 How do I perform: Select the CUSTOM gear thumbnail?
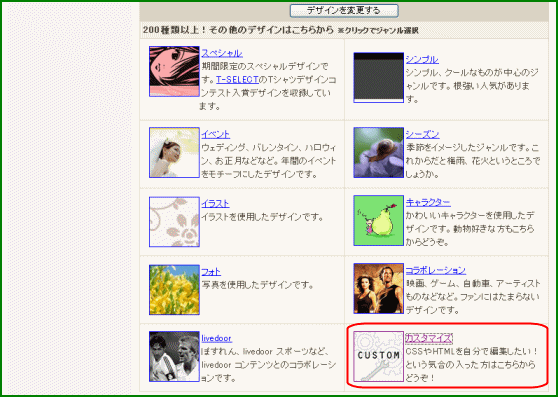(x=379, y=357)
